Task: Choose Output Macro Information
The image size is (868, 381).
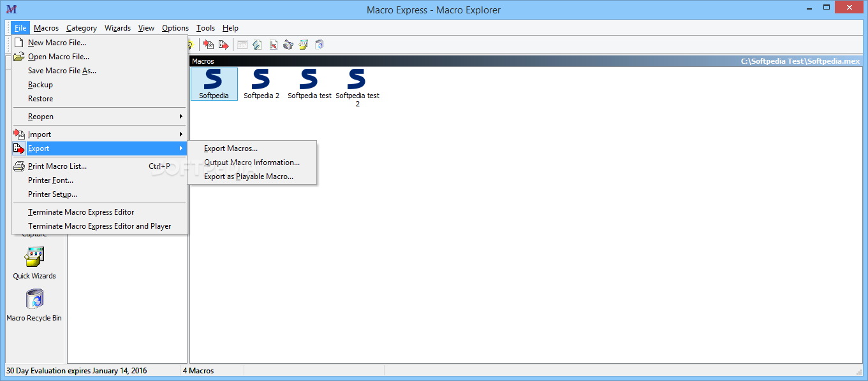Action: pos(252,162)
